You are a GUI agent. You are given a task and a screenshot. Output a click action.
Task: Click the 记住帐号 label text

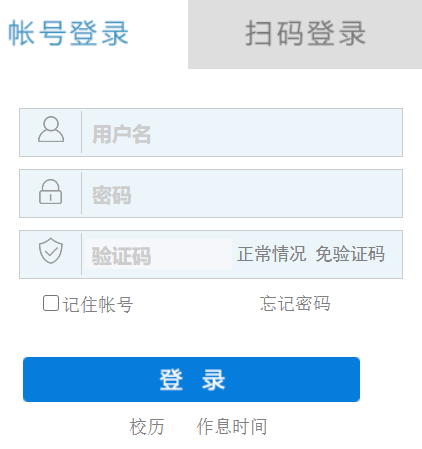click(98, 304)
